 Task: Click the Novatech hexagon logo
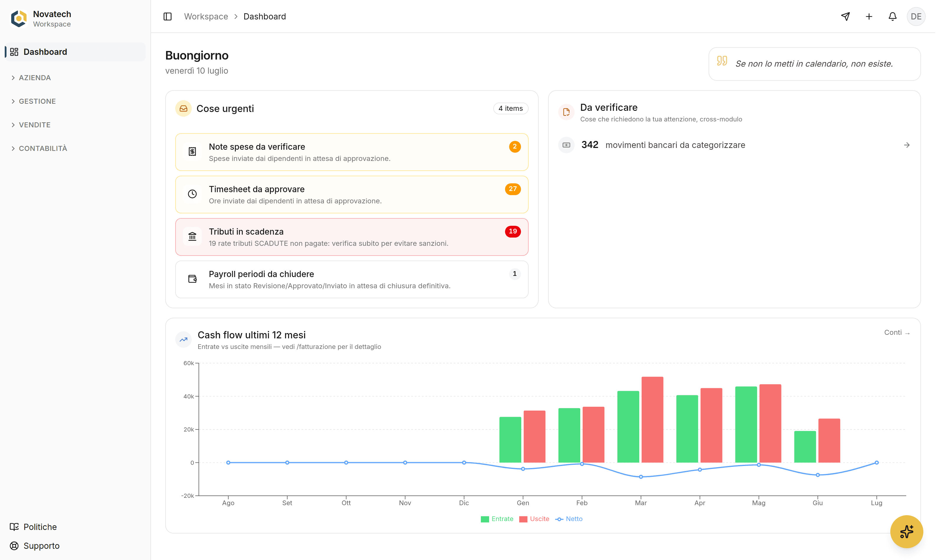(19, 19)
